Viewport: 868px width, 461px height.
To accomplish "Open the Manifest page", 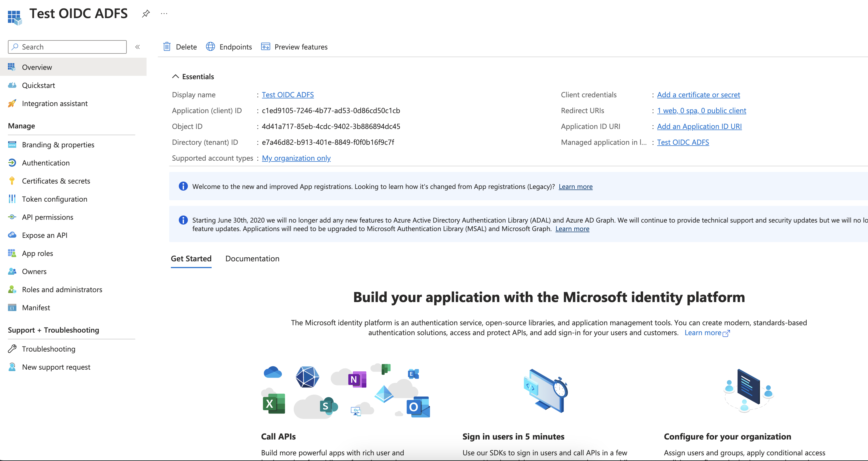I will (x=36, y=307).
